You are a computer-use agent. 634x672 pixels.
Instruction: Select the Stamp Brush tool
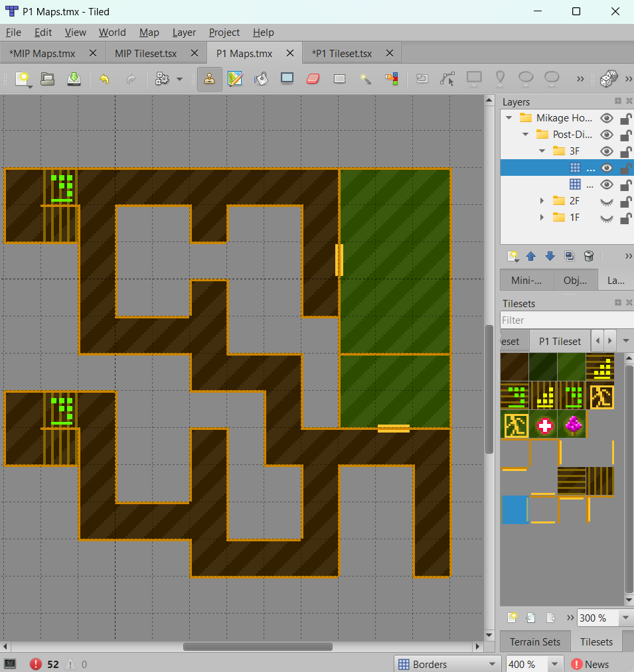209,79
